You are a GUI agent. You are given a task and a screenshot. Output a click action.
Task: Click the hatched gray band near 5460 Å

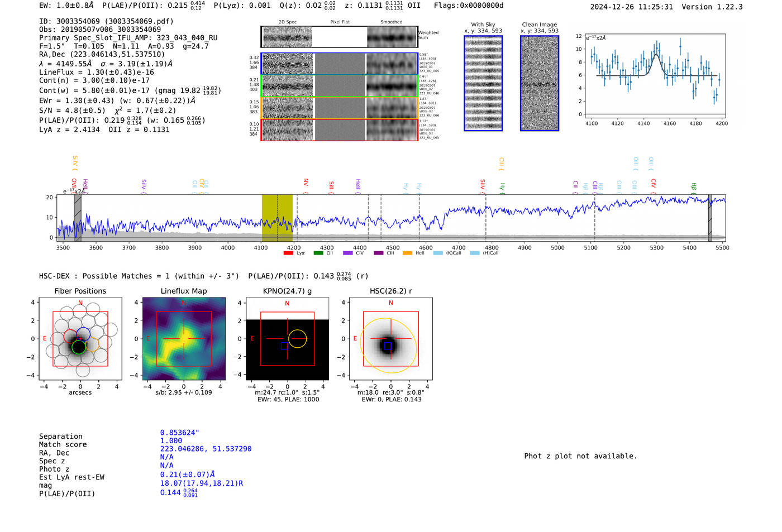click(x=710, y=218)
